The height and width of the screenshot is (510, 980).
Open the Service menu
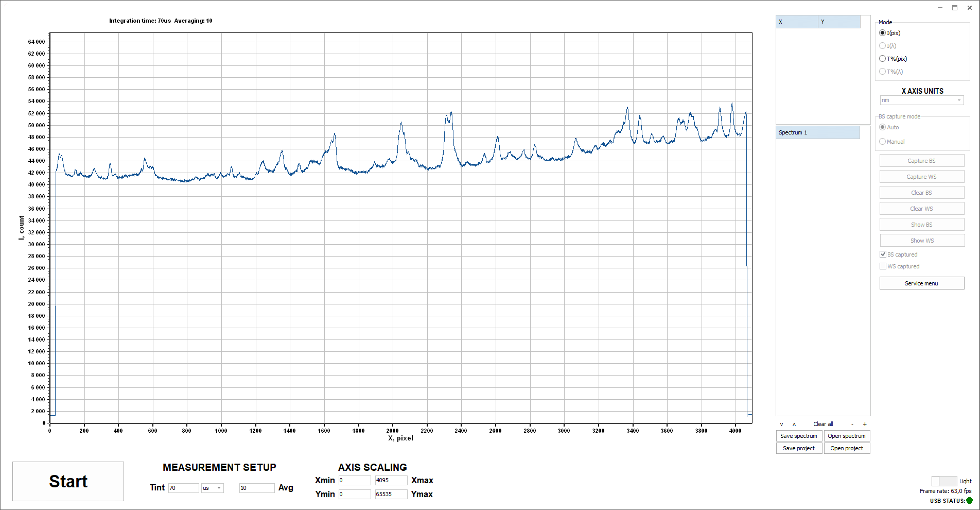tap(921, 283)
